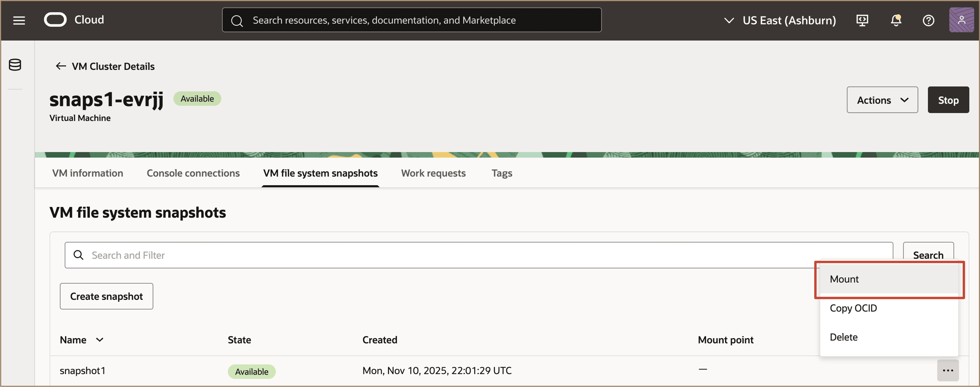The width and height of the screenshot is (980, 387).
Task: Open the navigation hamburger menu
Action: 19,20
